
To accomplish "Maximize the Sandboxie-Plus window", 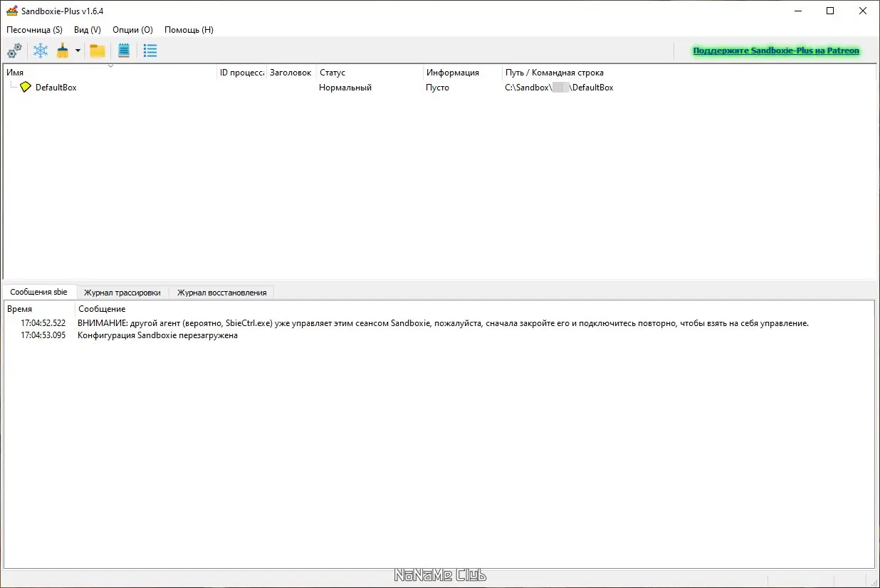I will pyautogui.click(x=830, y=11).
